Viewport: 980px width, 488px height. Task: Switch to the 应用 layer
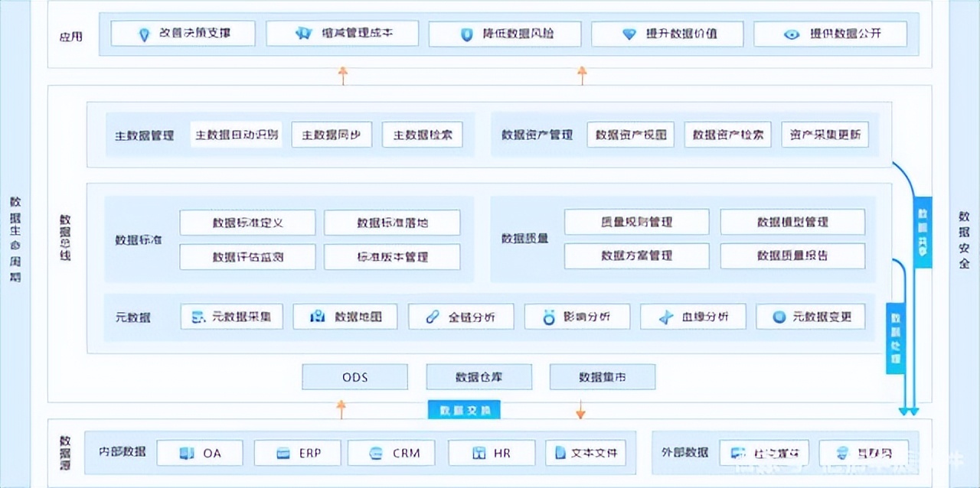coord(70,34)
